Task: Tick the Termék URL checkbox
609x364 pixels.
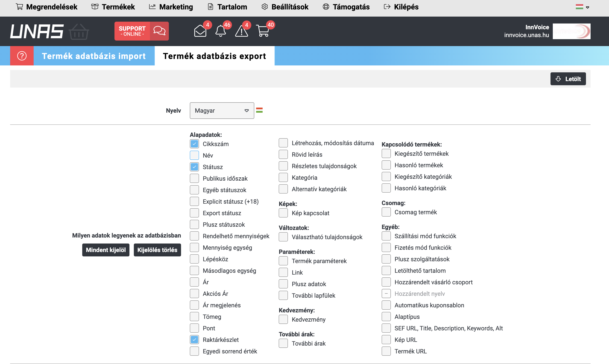Action: coord(386,351)
